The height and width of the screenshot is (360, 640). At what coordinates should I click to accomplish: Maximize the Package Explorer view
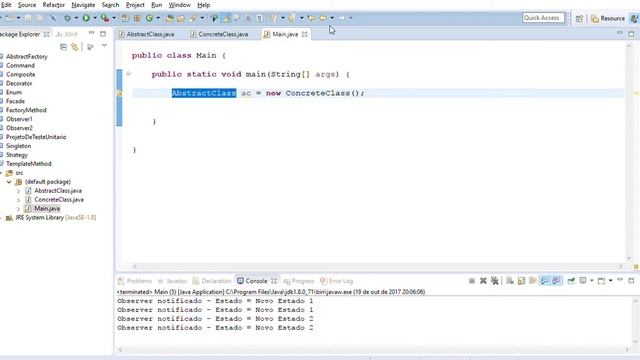click(x=103, y=33)
